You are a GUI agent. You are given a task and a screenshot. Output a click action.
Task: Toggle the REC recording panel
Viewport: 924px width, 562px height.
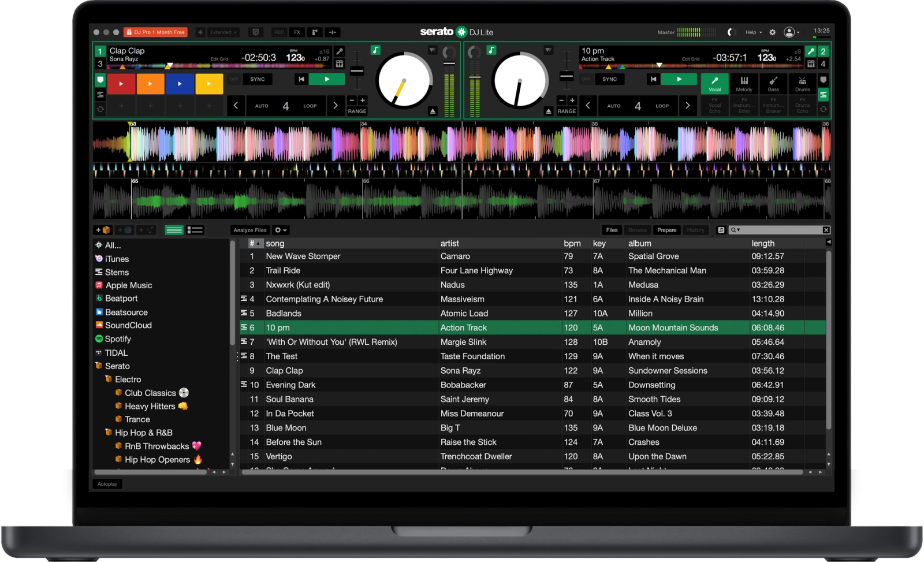pyautogui.click(x=280, y=32)
